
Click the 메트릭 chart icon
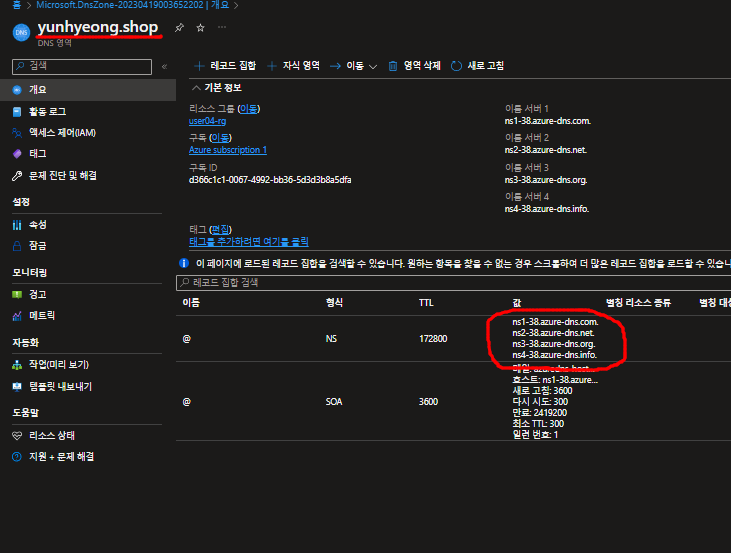click(17, 316)
